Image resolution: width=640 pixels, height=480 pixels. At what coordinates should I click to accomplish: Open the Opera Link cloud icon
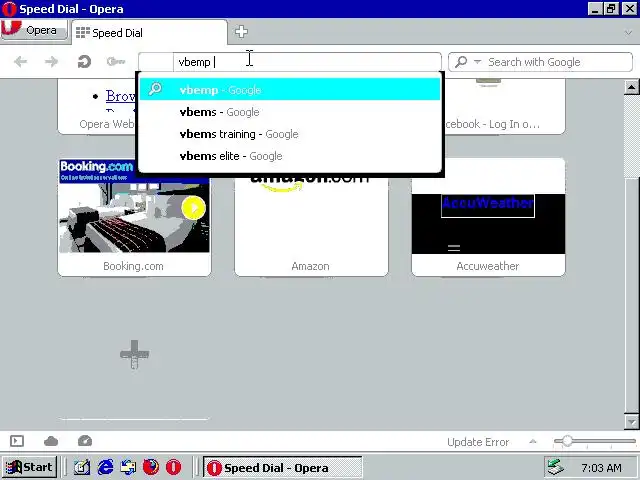click(51, 441)
